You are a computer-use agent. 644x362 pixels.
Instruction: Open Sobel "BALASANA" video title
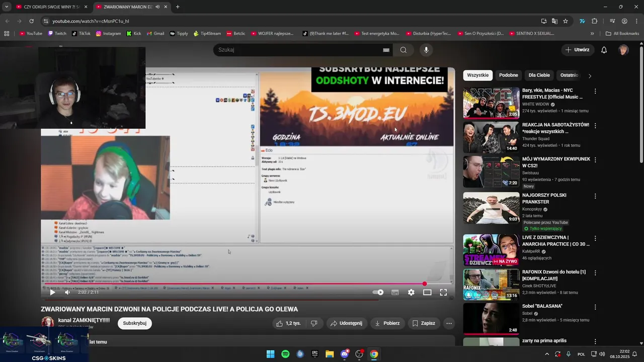coord(542,306)
